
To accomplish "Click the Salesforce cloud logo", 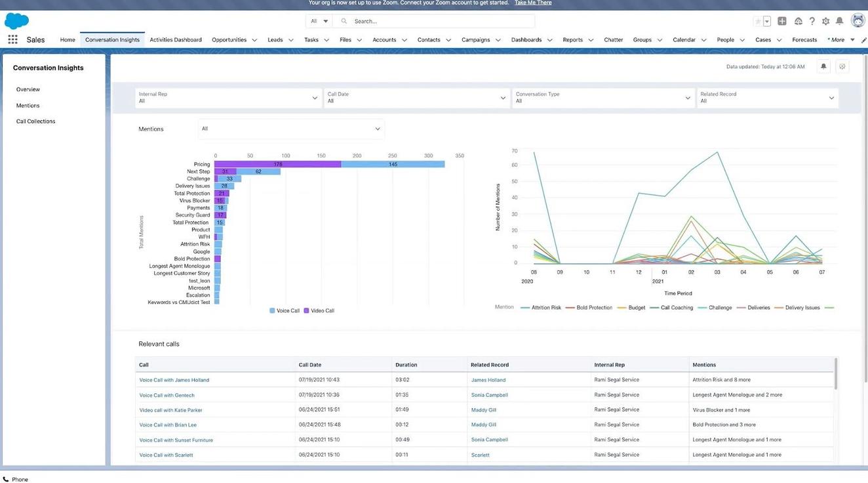I will point(16,21).
